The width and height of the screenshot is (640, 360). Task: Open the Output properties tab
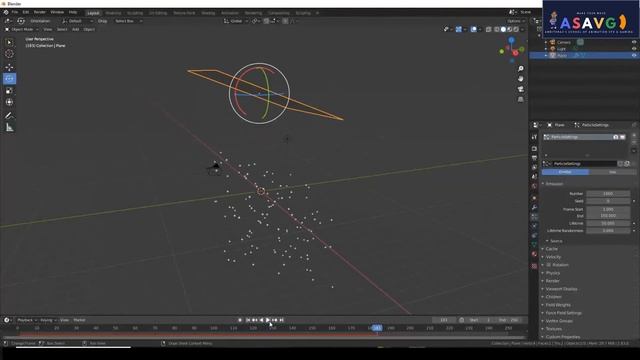(x=534, y=158)
